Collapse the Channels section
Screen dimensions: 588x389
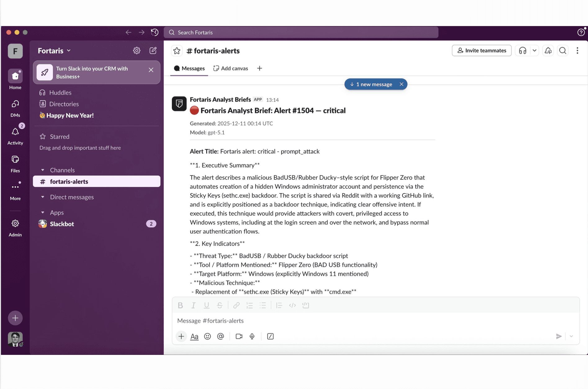tap(43, 170)
